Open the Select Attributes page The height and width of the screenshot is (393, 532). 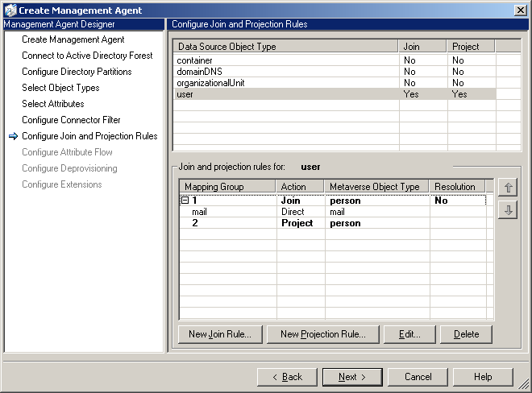[53, 104]
